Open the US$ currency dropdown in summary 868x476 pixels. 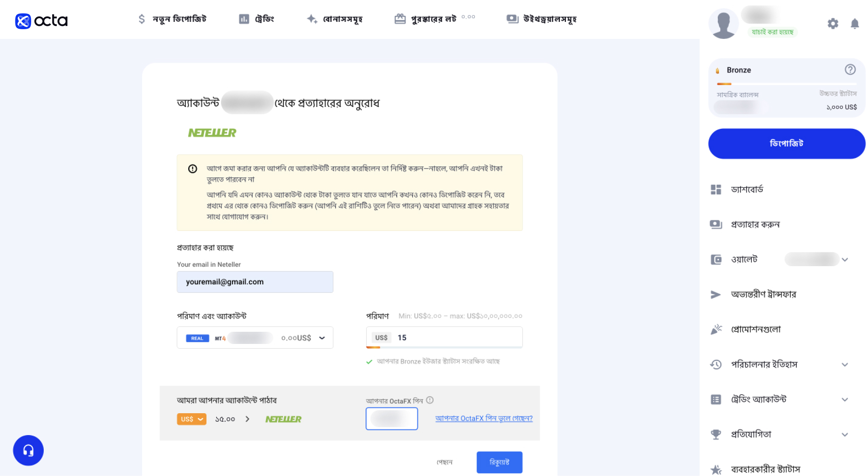click(x=191, y=419)
